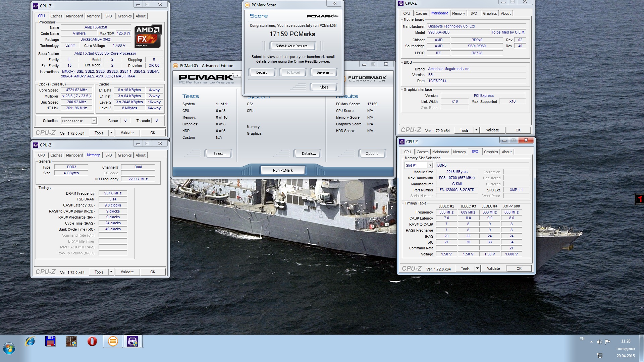644x362 pixels.
Task: Open Internet Explorer from the taskbar
Action: click(x=30, y=341)
